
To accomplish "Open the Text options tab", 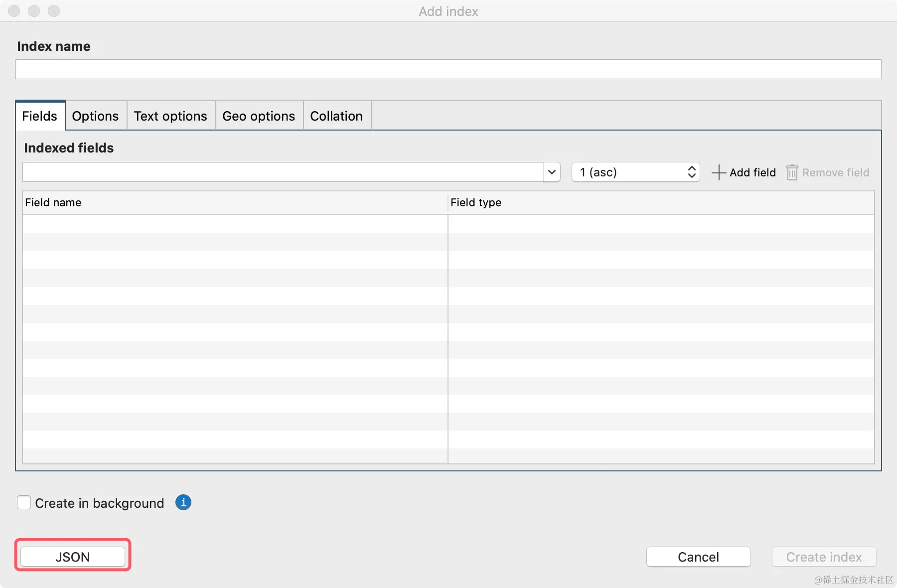I will click(x=170, y=116).
